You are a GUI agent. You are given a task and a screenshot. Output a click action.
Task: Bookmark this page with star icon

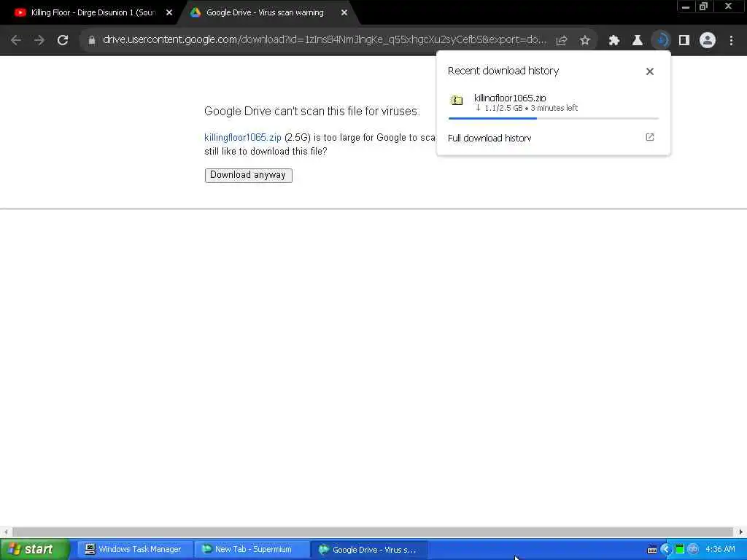point(585,41)
